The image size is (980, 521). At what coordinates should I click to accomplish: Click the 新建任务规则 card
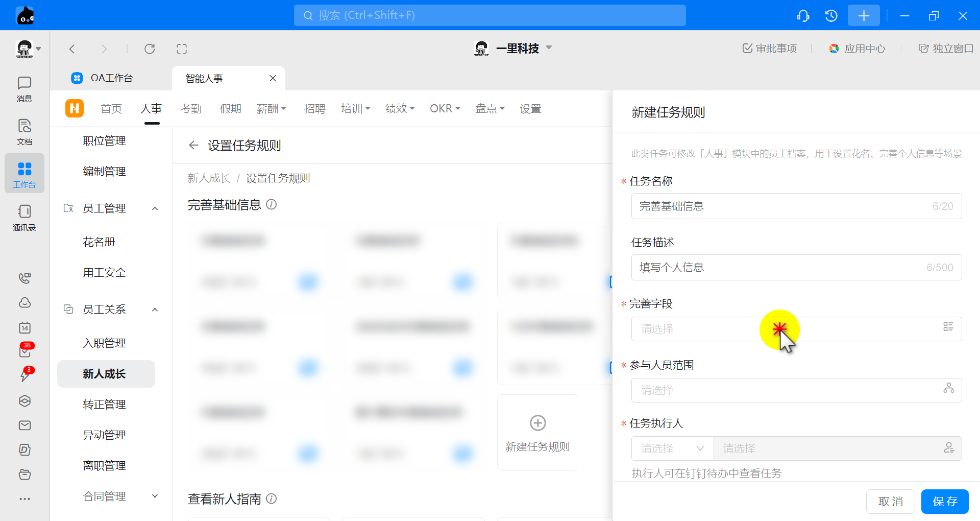point(537,433)
